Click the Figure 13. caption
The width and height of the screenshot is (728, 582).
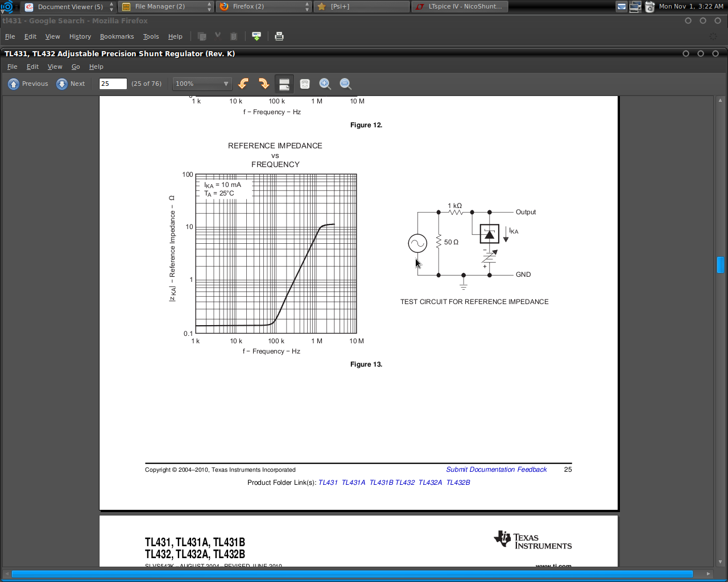coord(366,364)
